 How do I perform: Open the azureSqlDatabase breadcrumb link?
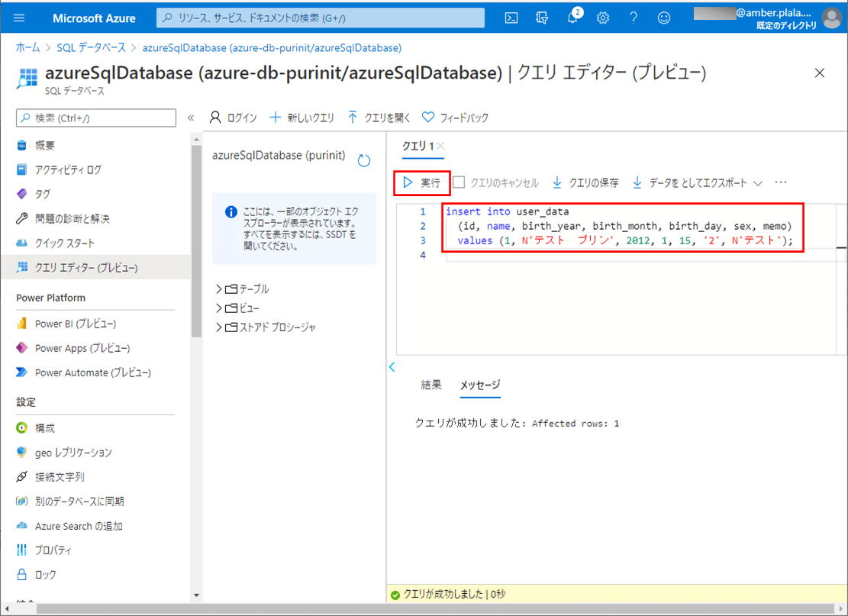click(x=272, y=47)
